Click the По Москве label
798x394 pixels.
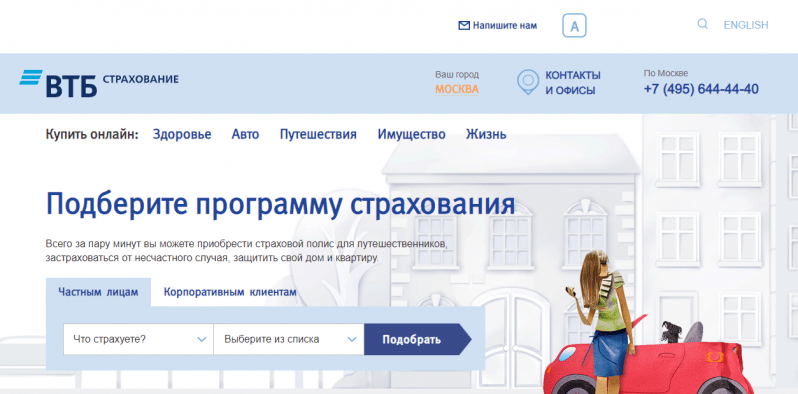coord(666,73)
